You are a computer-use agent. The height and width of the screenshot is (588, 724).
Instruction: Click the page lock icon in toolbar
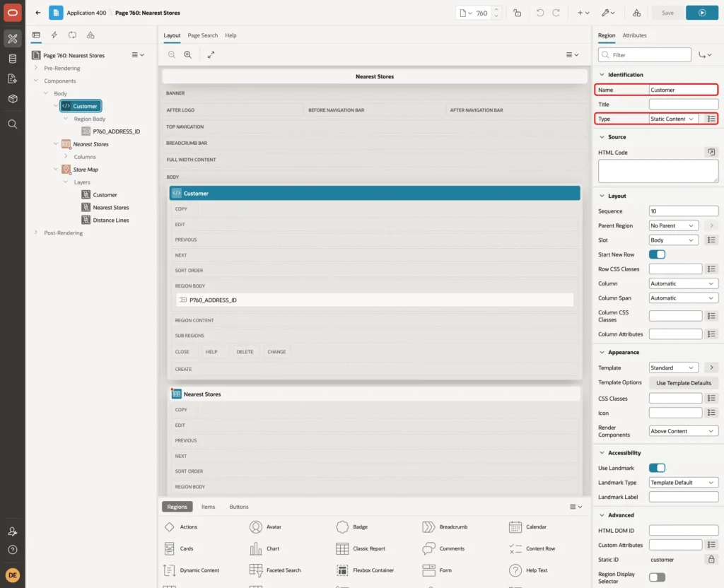517,13
